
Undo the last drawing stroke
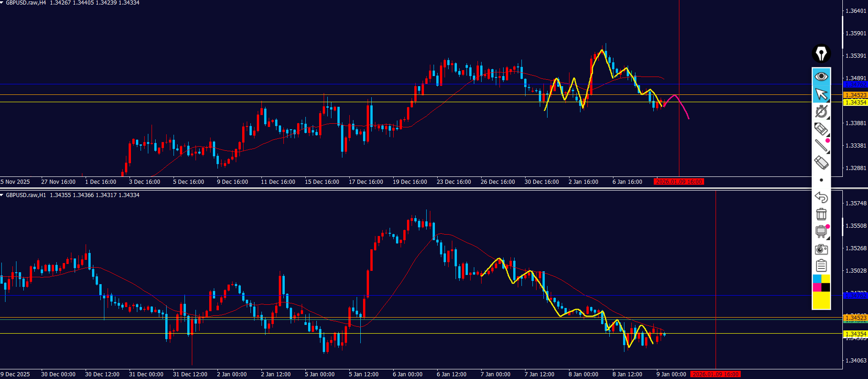[x=821, y=197]
